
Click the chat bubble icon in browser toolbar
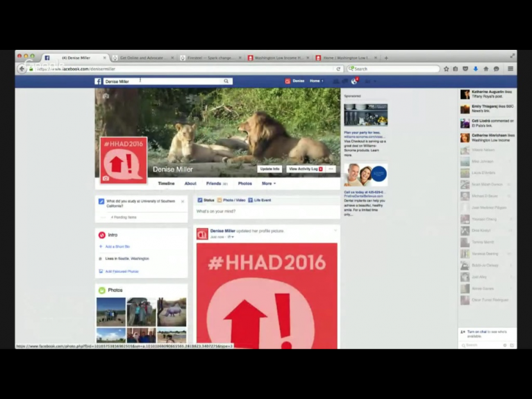(x=496, y=69)
